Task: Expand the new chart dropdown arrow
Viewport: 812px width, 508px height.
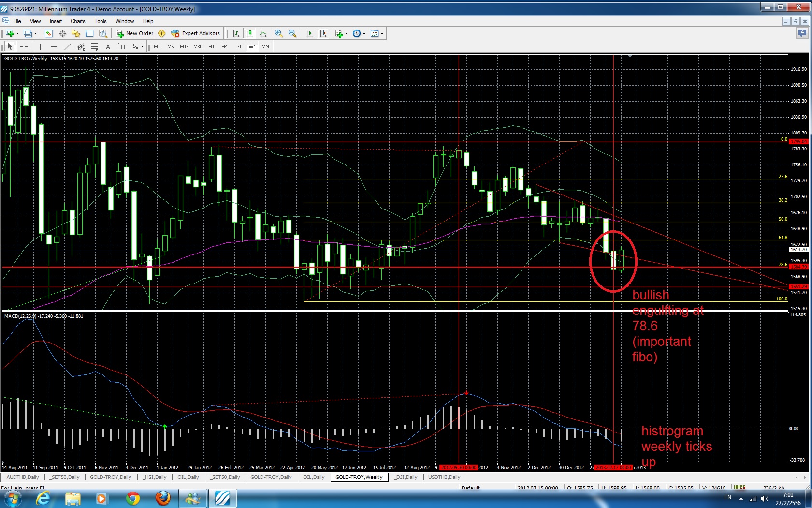Action: click(17, 34)
